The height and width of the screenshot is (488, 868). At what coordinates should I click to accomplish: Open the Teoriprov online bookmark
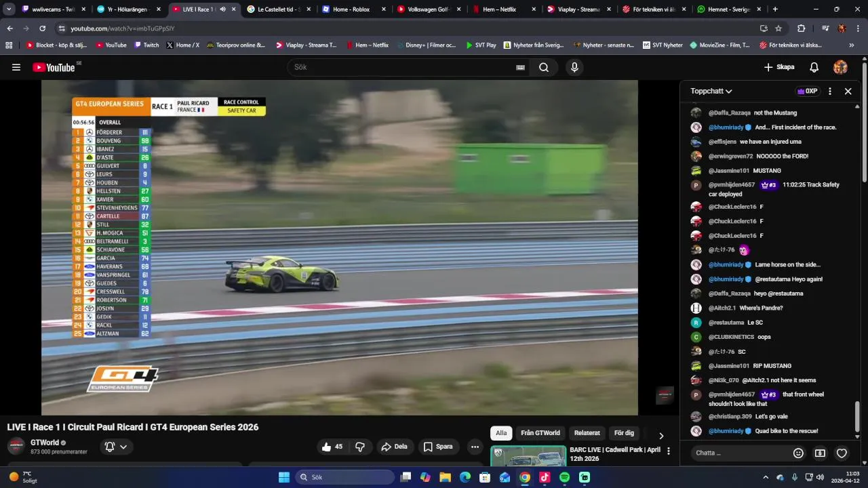[x=236, y=45]
